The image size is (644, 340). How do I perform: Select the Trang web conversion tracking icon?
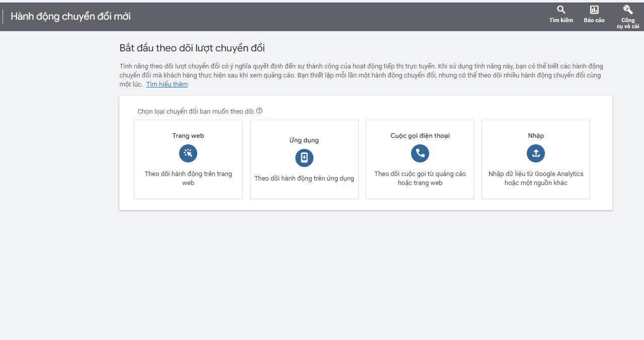(188, 153)
